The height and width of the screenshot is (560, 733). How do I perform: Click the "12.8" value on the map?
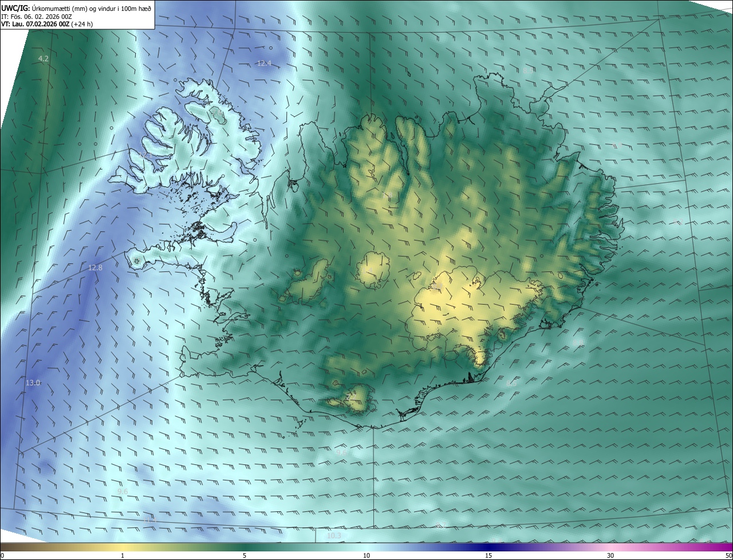coord(95,267)
